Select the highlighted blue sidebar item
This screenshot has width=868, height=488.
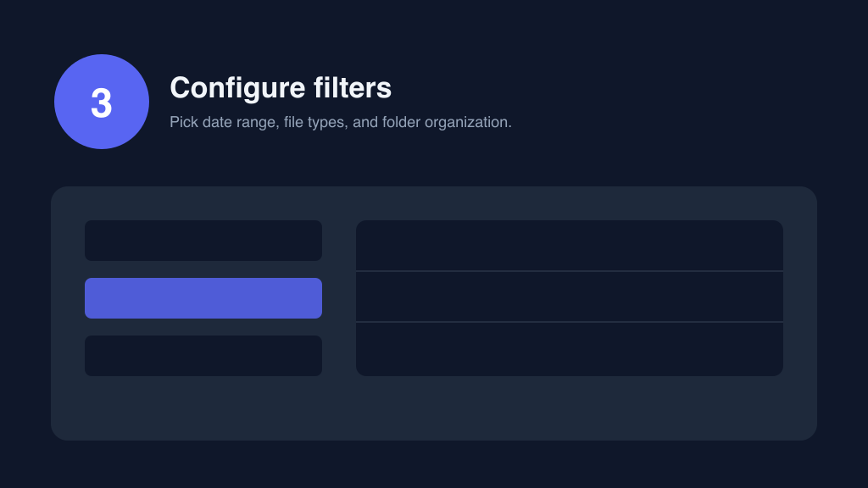click(x=203, y=298)
